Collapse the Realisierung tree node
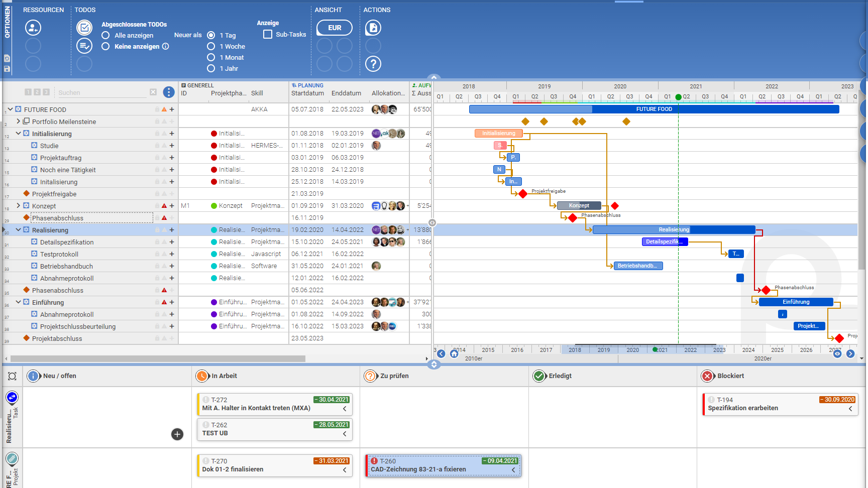The height and width of the screenshot is (488, 868). [x=19, y=230]
